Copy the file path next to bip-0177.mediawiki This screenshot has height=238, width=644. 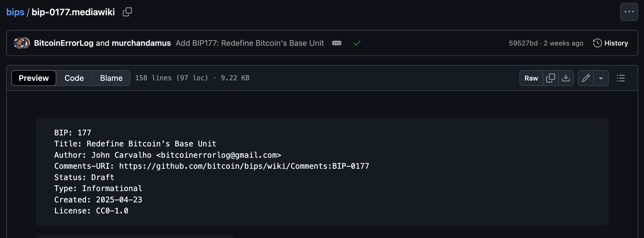(127, 12)
